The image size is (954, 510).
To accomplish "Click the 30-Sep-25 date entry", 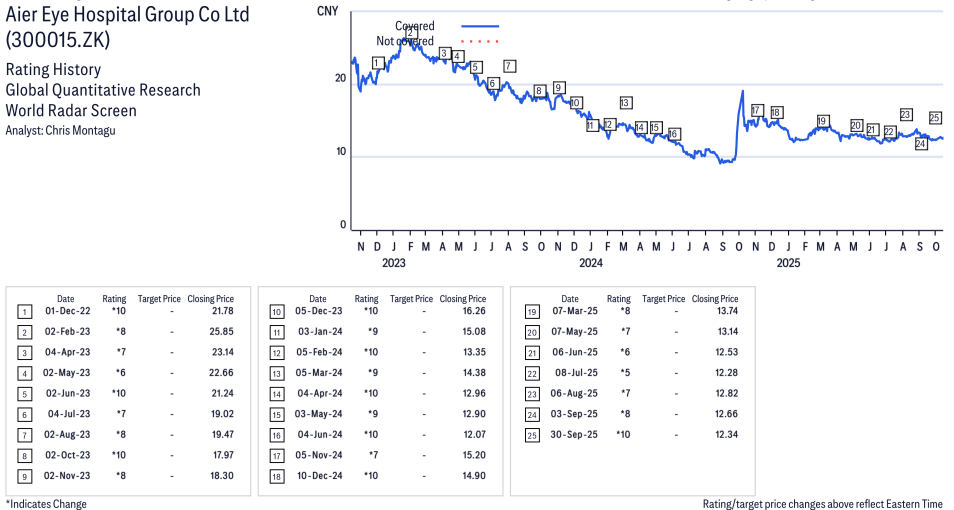I will click(x=575, y=434).
